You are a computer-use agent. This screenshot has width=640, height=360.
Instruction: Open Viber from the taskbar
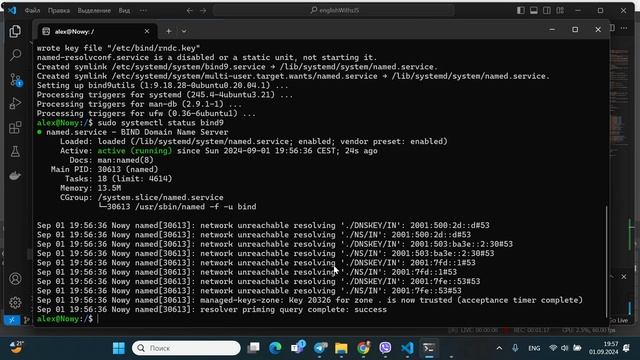click(385, 348)
